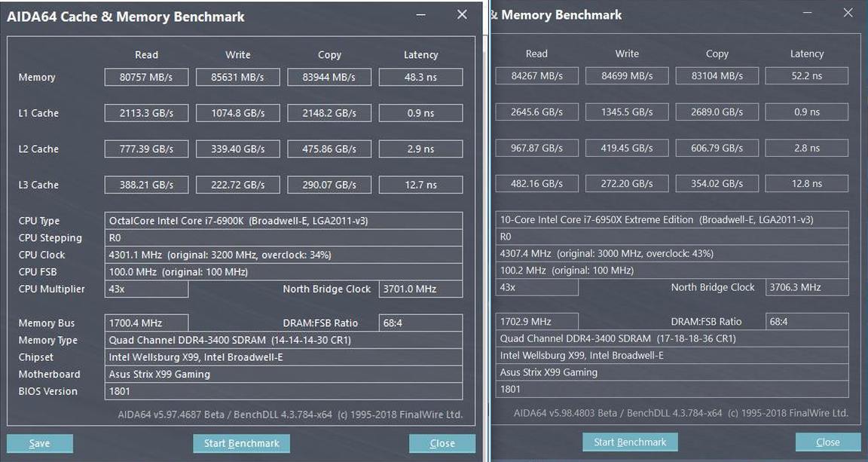Click the Write column header in right window
Image resolution: width=868 pixels, height=462 pixels.
click(627, 54)
